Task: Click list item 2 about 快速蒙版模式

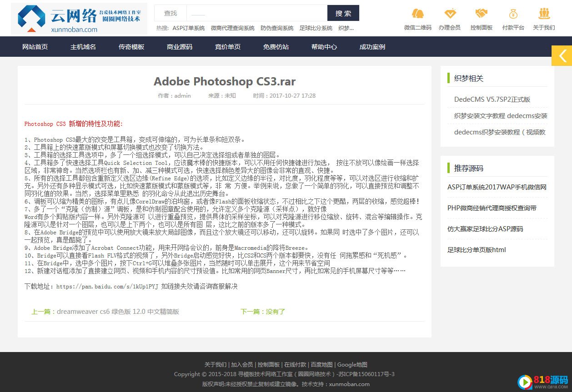Action: coord(114,147)
